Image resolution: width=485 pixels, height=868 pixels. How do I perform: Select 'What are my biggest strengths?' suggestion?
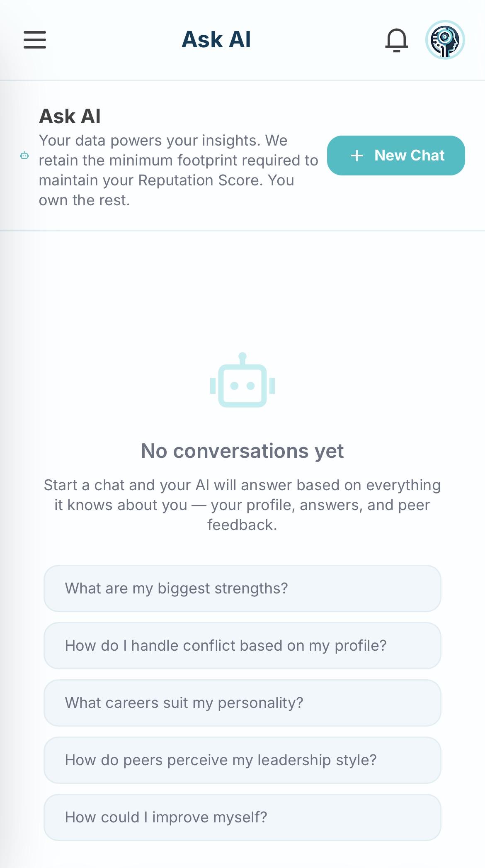[243, 588]
